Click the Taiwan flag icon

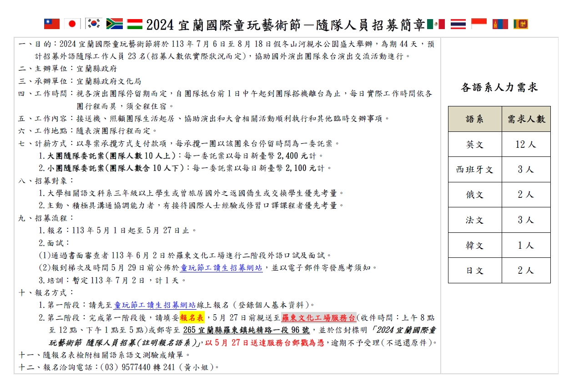point(52,24)
